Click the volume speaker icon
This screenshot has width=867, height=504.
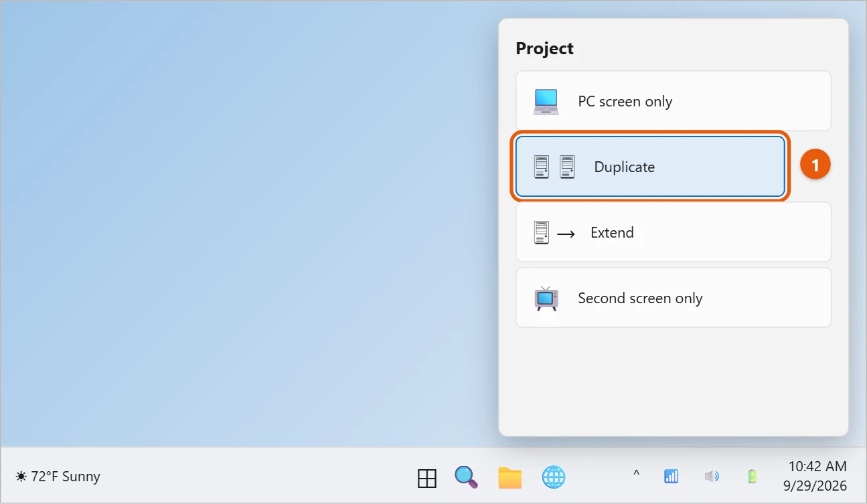(x=712, y=477)
